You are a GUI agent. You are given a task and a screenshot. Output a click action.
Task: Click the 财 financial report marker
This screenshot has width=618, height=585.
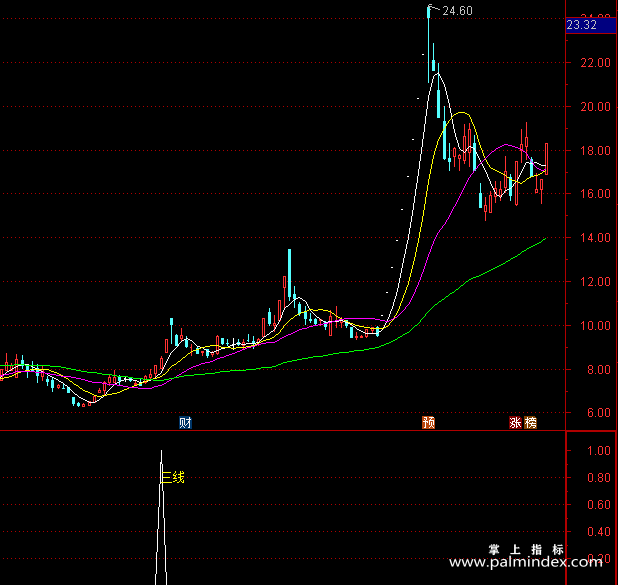click(185, 423)
